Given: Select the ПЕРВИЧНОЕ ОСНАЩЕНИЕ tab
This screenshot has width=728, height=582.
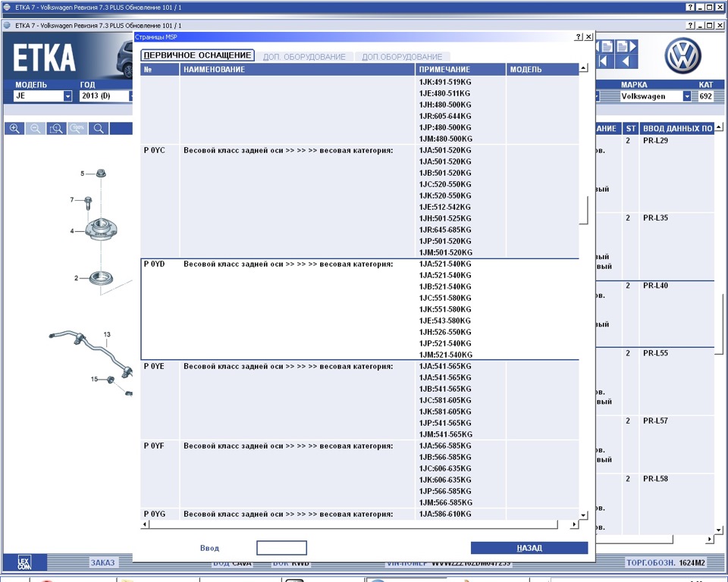Looking at the screenshot, I should pos(197,55).
